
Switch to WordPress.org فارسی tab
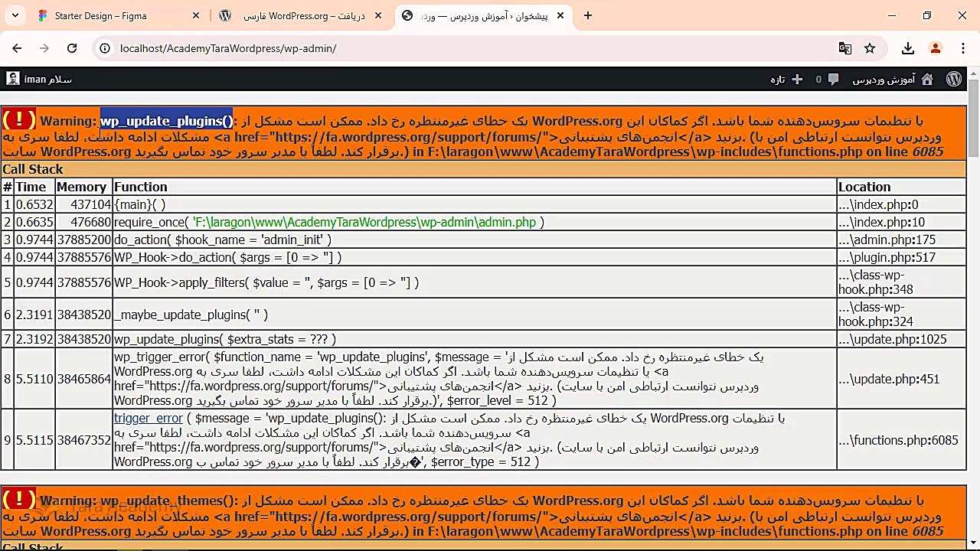point(301,15)
